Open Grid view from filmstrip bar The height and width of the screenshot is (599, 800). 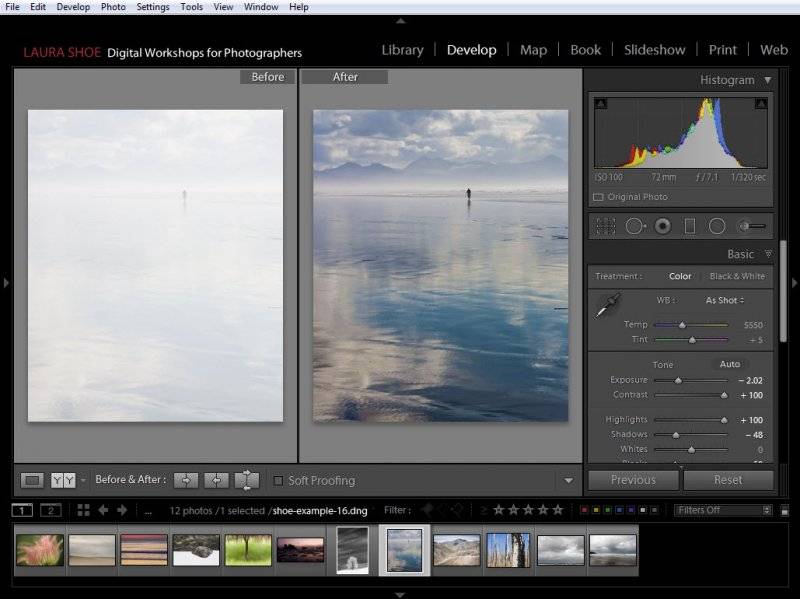tap(84, 510)
